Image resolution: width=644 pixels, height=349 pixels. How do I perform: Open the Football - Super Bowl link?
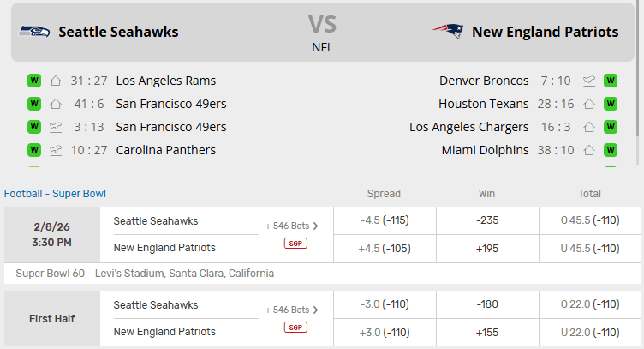55,194
